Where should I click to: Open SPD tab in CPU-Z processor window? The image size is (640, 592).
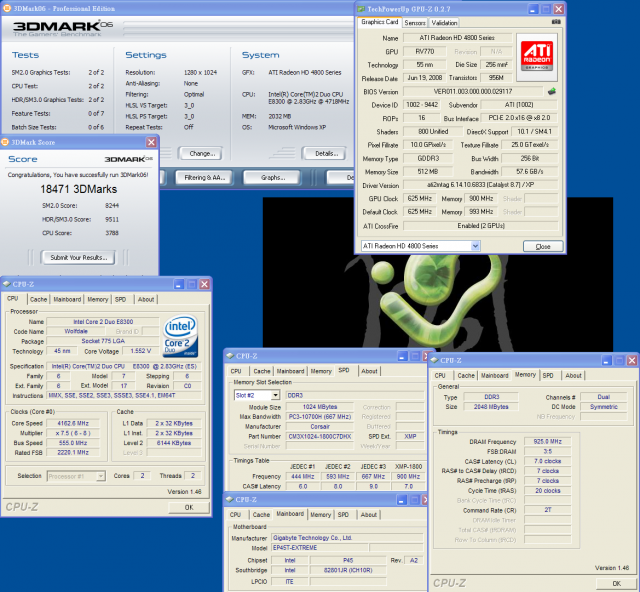[120, 299]
